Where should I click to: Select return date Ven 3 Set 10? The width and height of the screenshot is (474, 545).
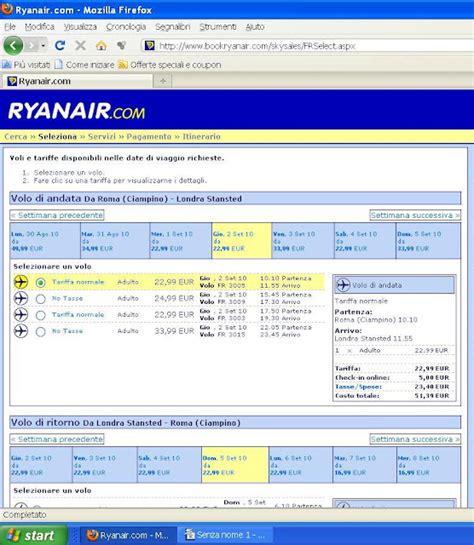[105, 465]
